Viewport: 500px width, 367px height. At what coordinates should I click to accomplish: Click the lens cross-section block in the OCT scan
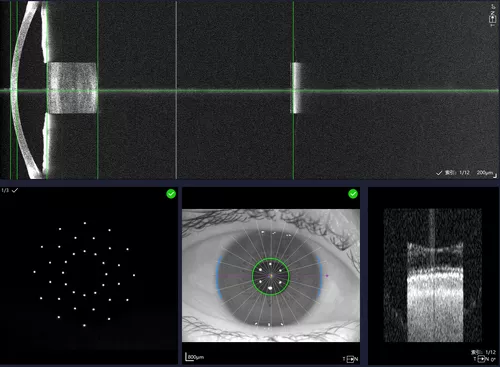coord(73,88)
